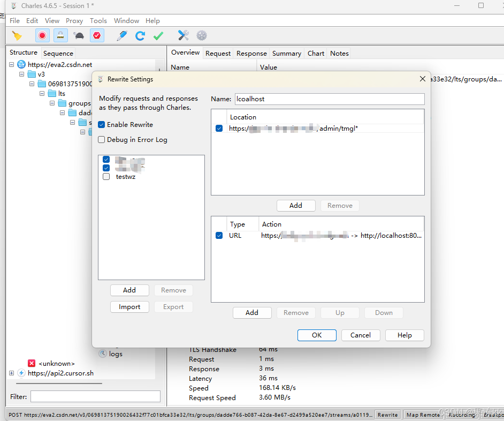This screenshot has width=504, height=421.
Task: Toggle throttling turtle icon
Action: click(x=79, y=35)
